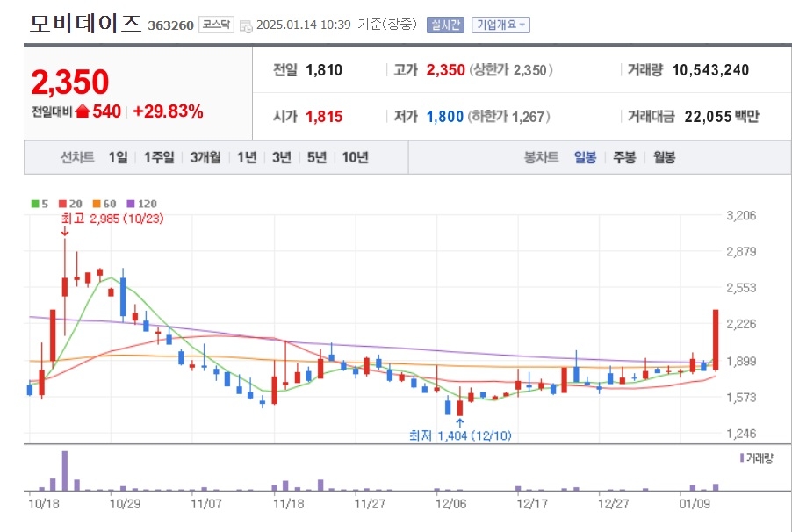Switch to 주봉 weekly candle chart

coord(624,158)
